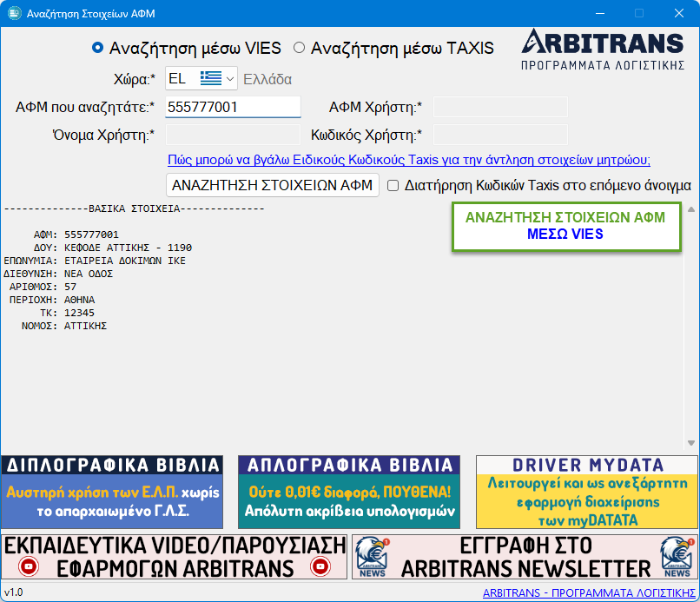Open the Taxis special codes help link
This screenshot has width=700, height=602.
(x=409, y=160)
